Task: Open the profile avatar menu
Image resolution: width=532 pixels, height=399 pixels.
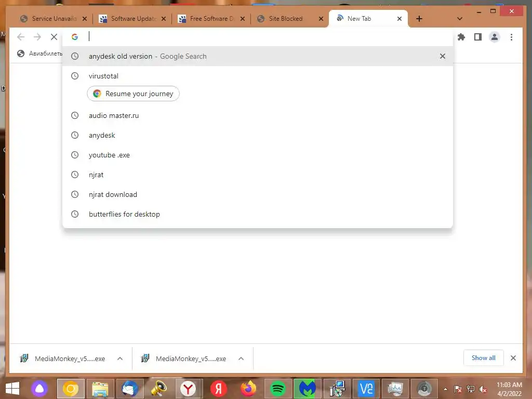Action: coord(495,37)
